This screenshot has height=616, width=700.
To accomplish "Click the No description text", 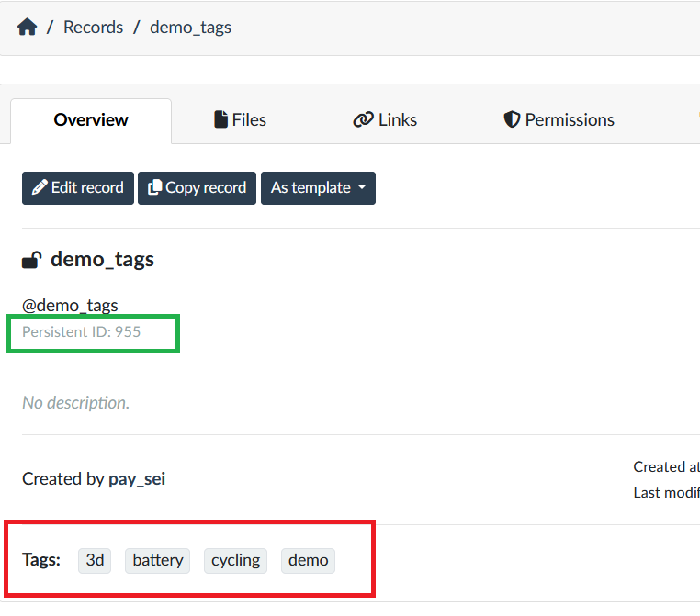I will coord(76,403).
